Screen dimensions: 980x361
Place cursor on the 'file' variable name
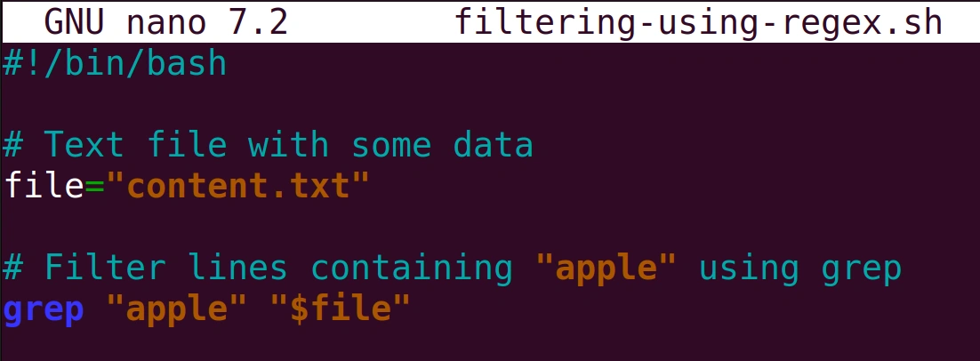click(x=43, y=186)
